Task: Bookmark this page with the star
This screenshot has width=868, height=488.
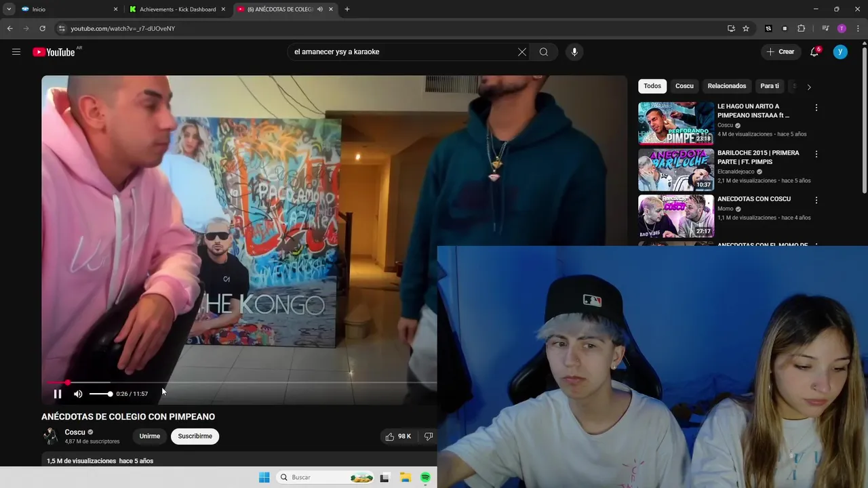Action: pyautogui.click(x=746, y=28)
